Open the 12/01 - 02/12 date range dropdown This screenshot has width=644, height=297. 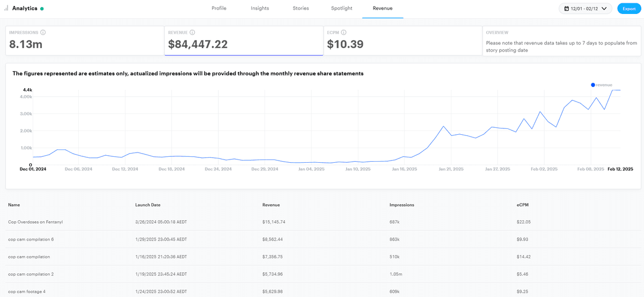(585, 9)
